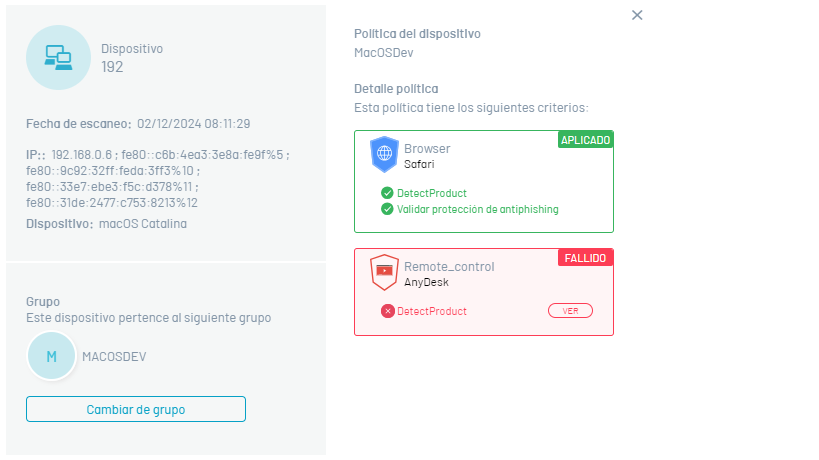Click the APLICADO status badge
The image size is (819, 460).
[x=586, y=140]
